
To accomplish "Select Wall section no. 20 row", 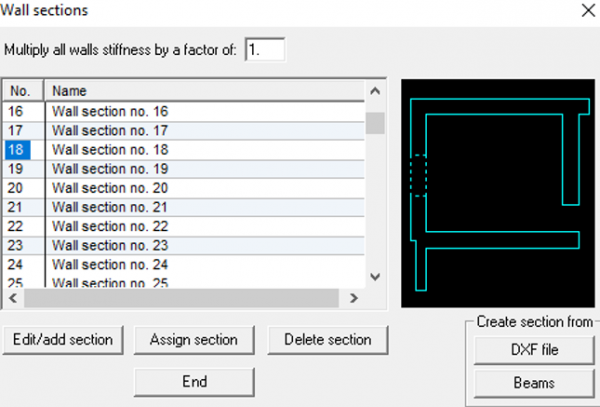I will pyautogui.click(x=184, y=188).
